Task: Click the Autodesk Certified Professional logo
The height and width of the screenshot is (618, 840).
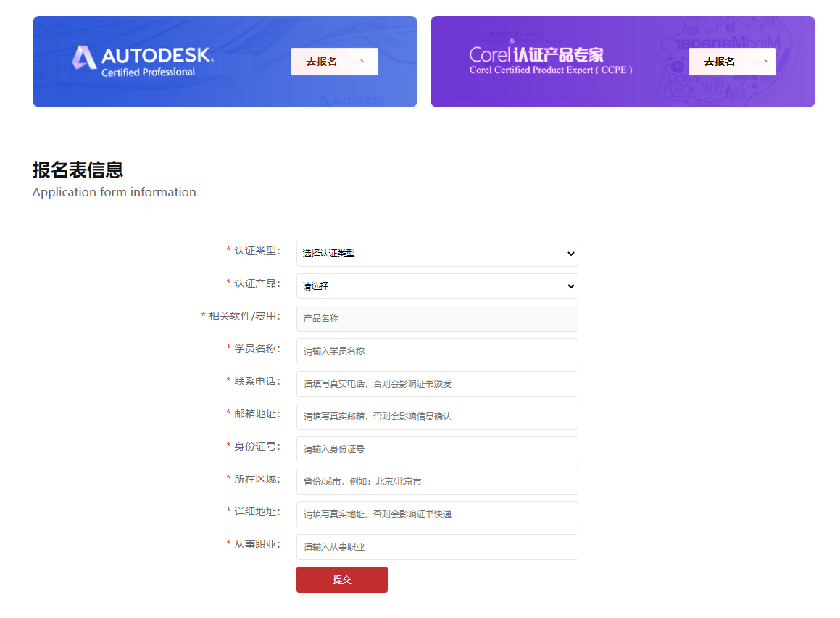Action: [143, 61]
